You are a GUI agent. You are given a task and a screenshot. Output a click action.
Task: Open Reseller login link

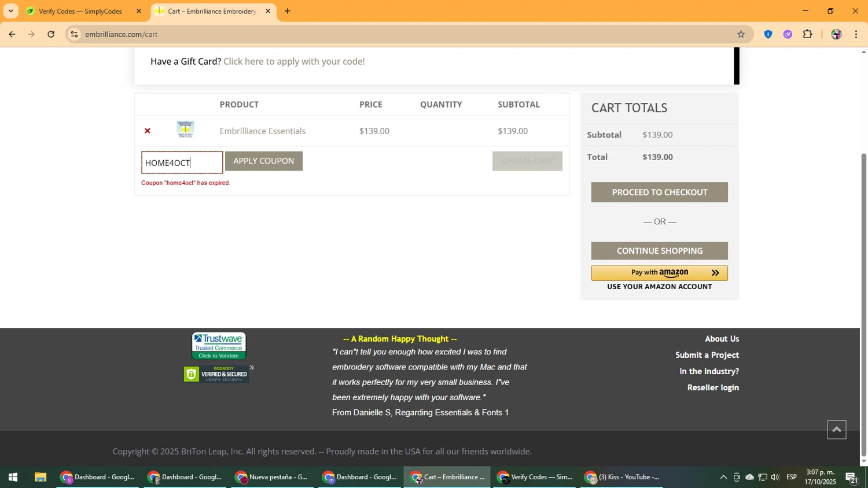(x=713, y=387)
